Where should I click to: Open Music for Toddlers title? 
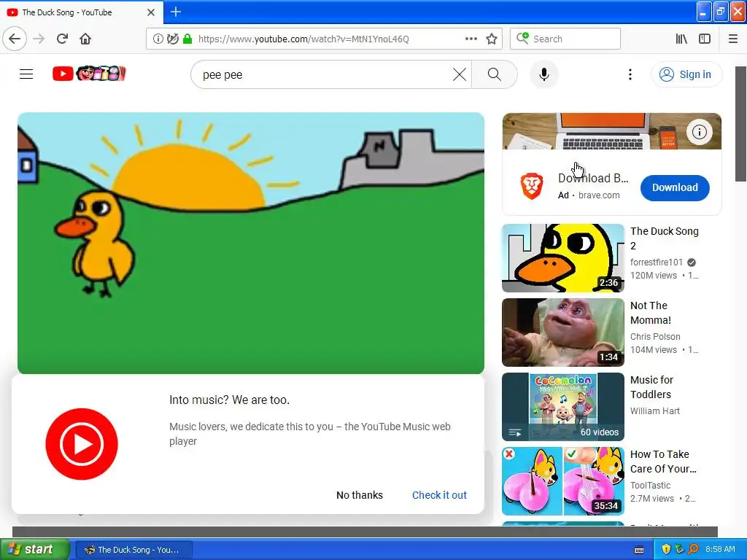(x=651, y=387)
